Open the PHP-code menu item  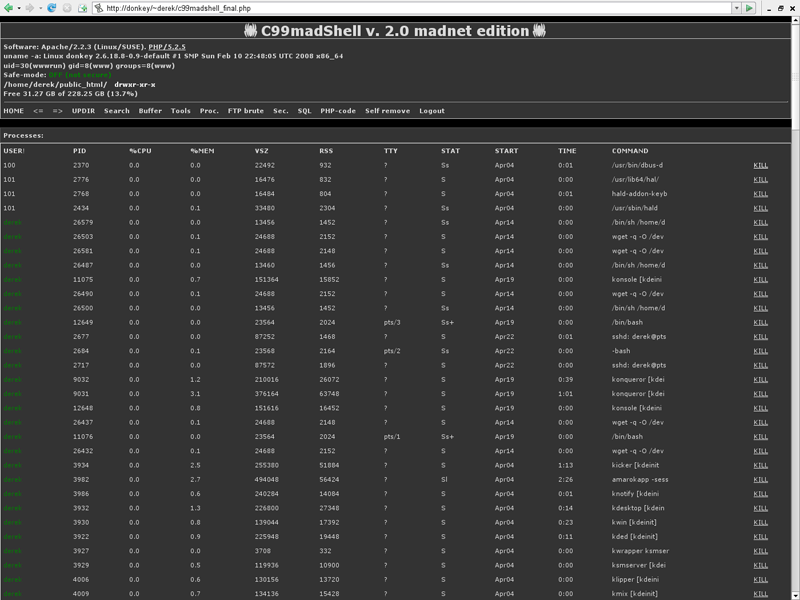(x=338, y=111)
